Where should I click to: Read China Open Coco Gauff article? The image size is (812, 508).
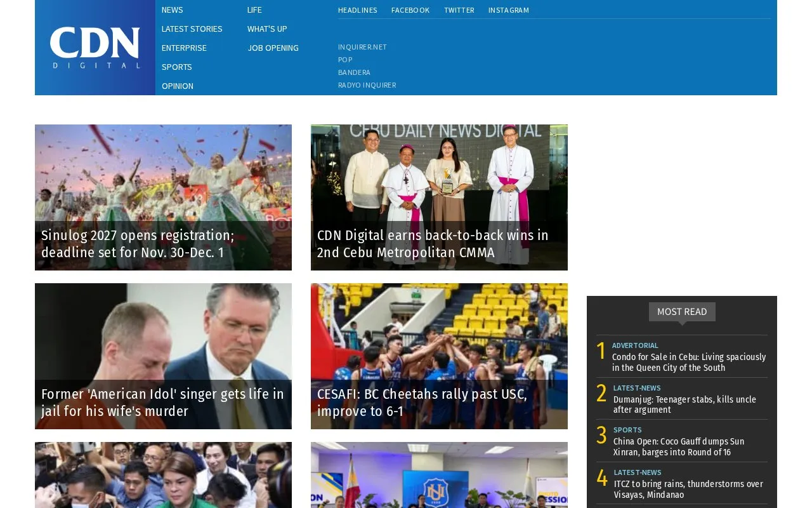tap(679, 447)
